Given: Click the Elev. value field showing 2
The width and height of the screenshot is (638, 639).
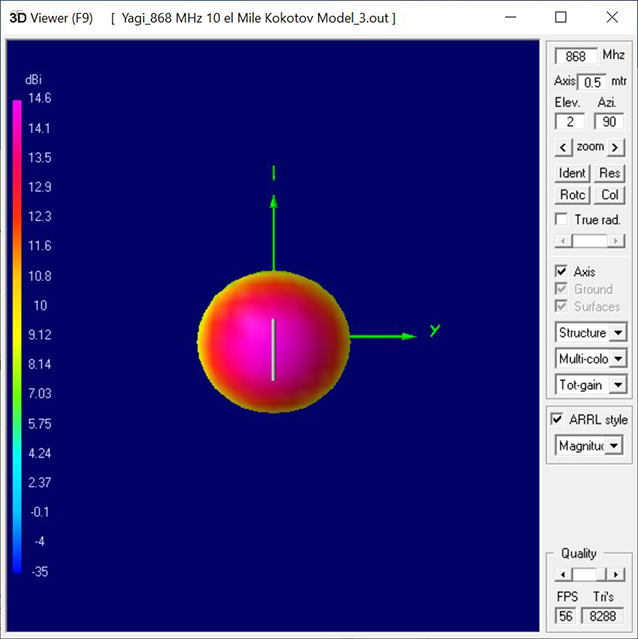Looking at the screenshot, I should [x=570, y=121].
